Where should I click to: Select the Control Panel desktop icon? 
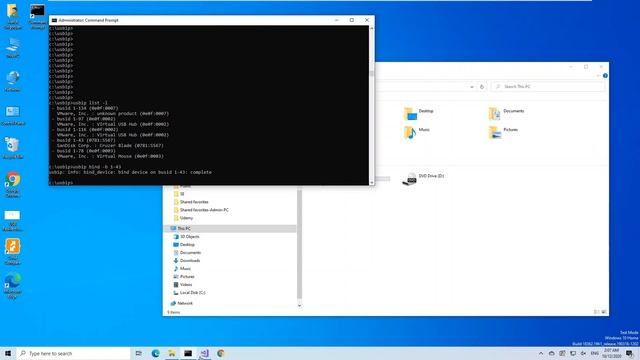[x=13, y=115]
